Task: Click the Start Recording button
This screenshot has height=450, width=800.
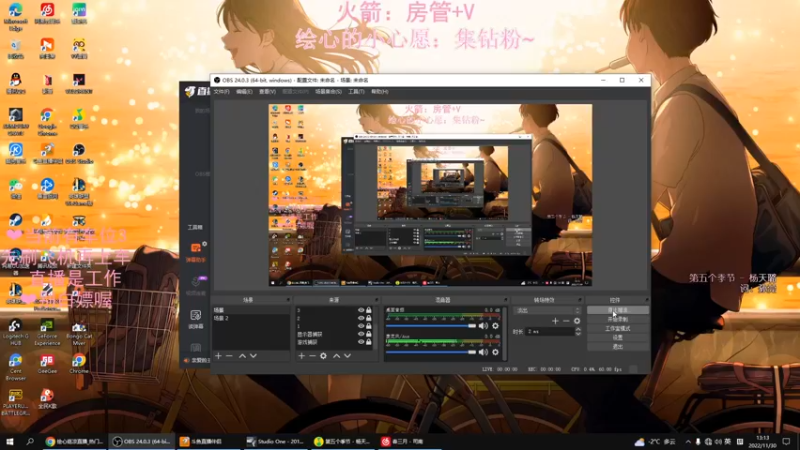Action: pyautogui.click(x=618, y=319)
